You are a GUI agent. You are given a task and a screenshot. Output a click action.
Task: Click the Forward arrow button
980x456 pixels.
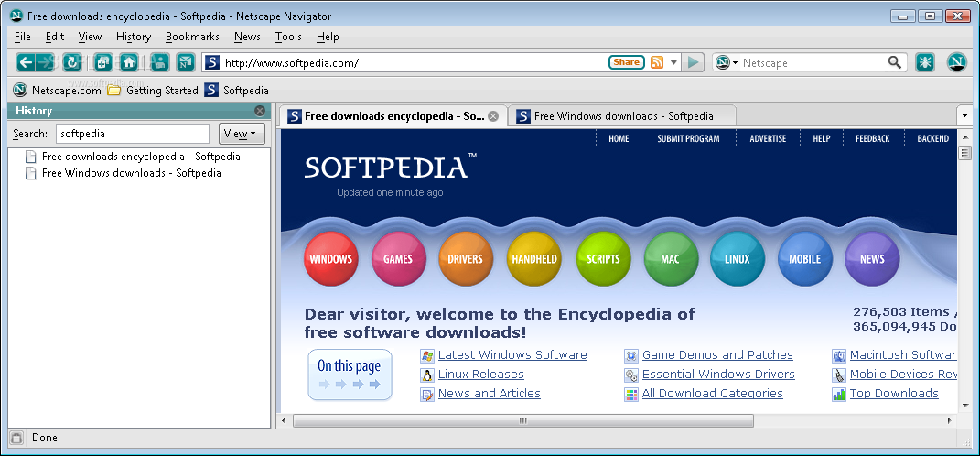[x=45, y=62]
